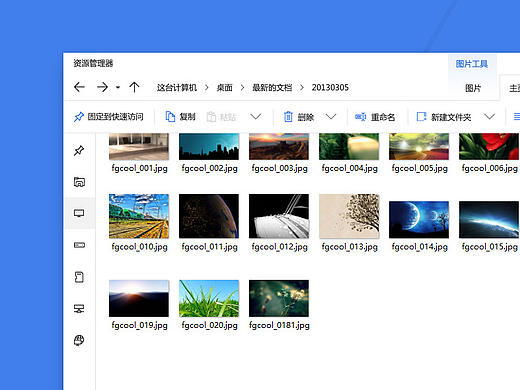Screen dimensions: 520x390
Task: Click the filename text fgcool_010.jpg
Action: coord(139,247)
